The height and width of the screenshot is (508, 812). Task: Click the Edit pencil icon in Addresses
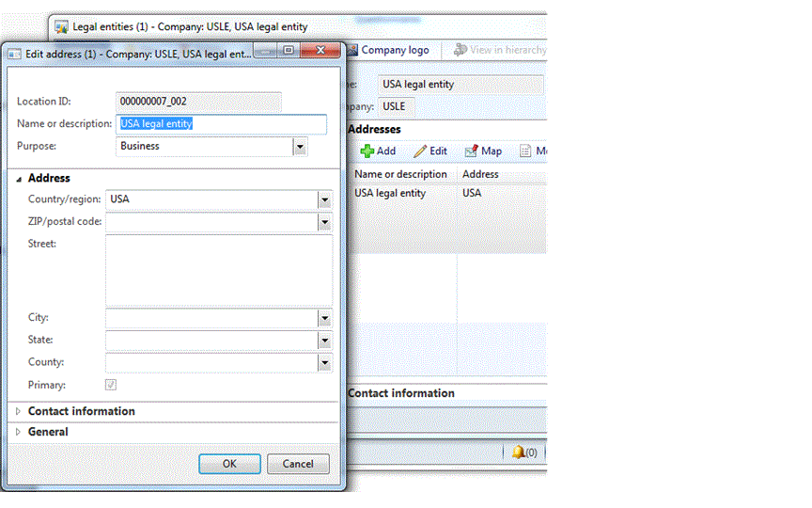pos(420,151)
